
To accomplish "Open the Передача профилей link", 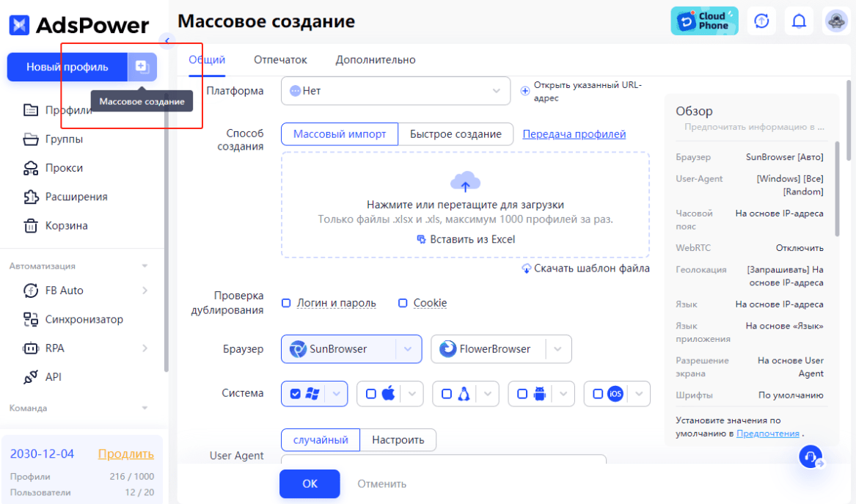I will (x=574, y=134).
